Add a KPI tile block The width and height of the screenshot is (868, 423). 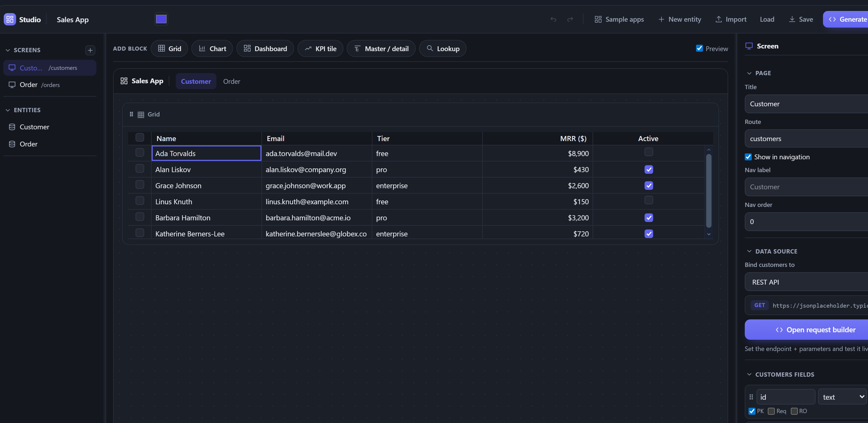[320, 48]
